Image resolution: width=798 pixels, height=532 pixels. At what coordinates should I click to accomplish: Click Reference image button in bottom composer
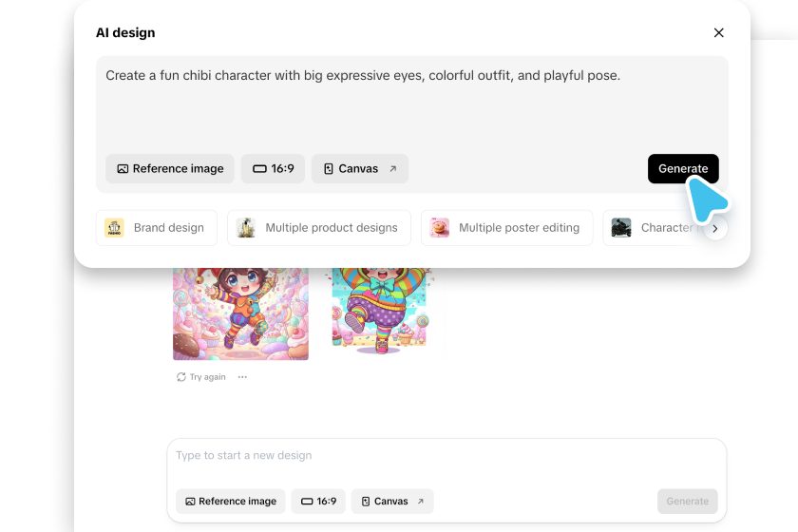point(231,502)
